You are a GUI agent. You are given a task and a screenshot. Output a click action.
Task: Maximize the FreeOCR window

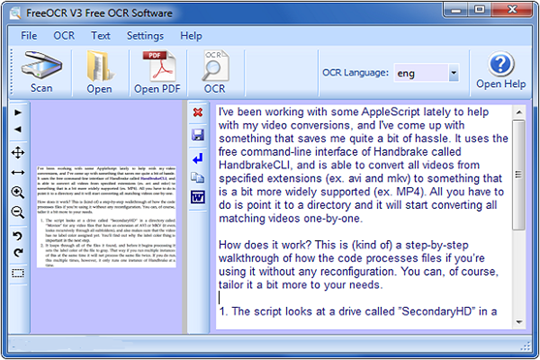pos(480,10)
